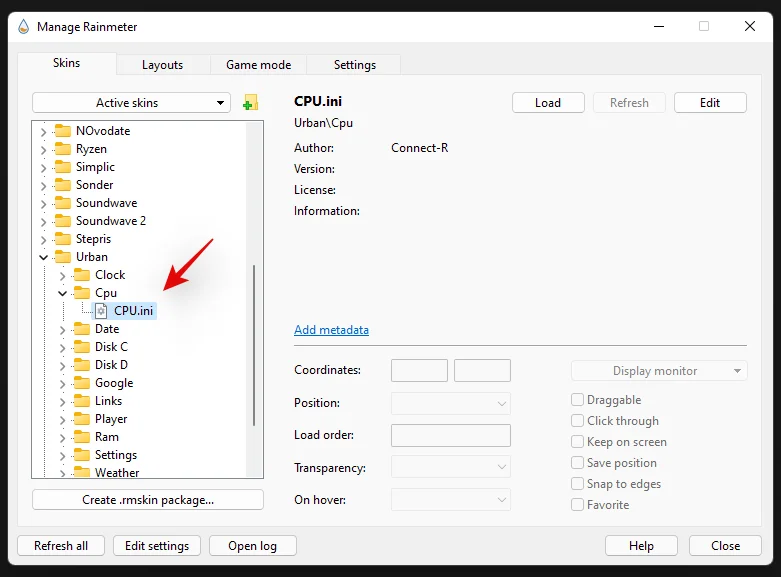Screen dimensions: 781x577
Task: Enable the Draggable checkbox
Action: tap(577, 400)
